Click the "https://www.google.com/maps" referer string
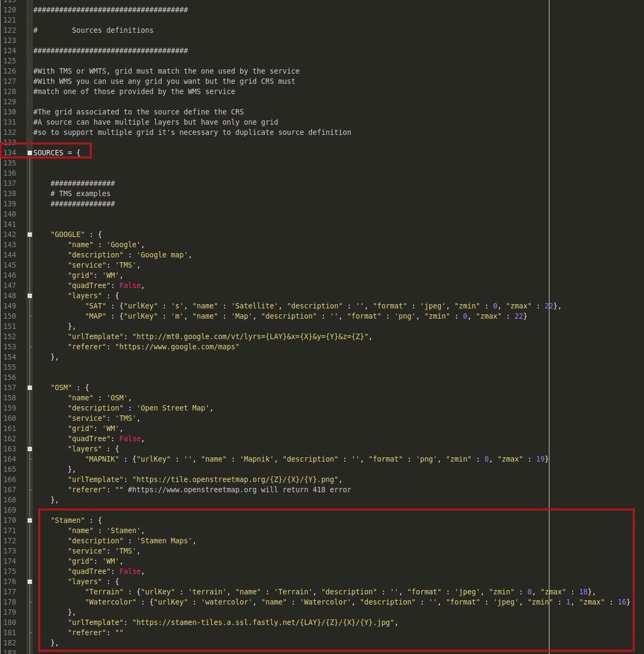This screenshot has width=644, height=654. pyautogui.click(x=177, y=347)
